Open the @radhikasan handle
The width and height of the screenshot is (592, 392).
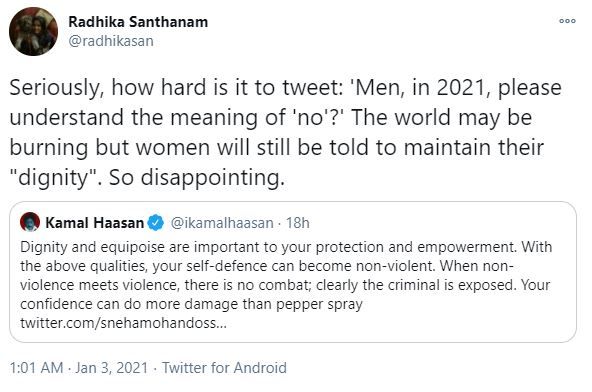[111, 41]
